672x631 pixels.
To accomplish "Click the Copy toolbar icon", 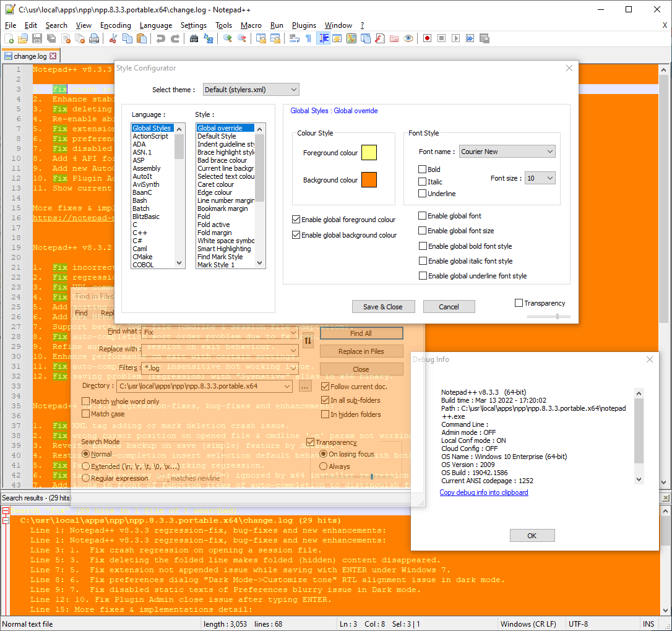I will (x=127, y=38).
